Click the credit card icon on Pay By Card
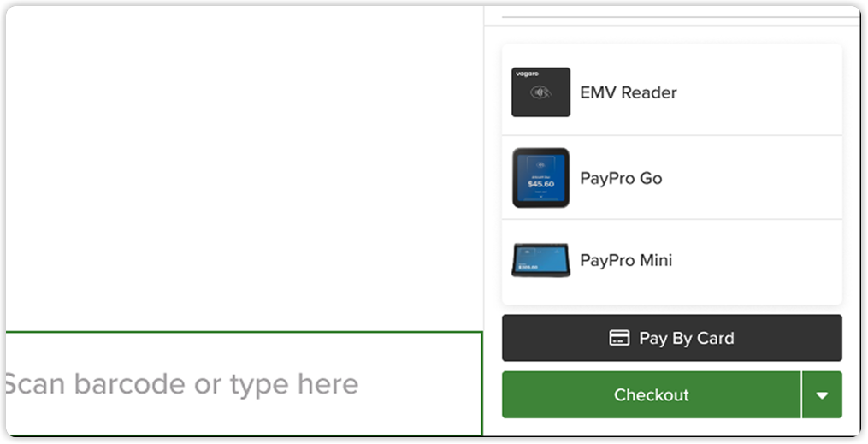868x444 pixels. pyautogui.click(x=619, y=338)
